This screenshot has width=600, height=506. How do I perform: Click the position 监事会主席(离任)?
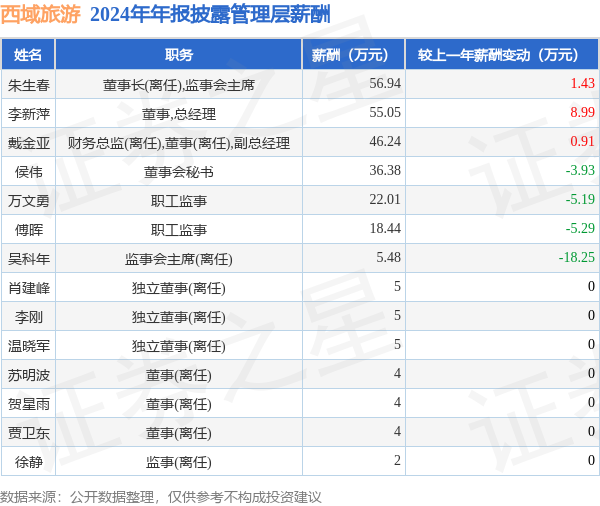pyautogui.click(x=179, y=259)
